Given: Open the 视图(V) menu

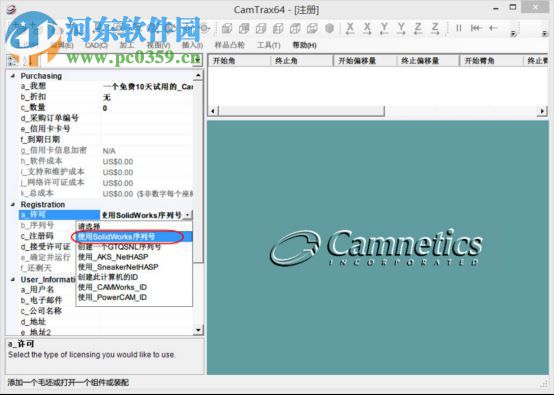Looking at the screenshot, I should (x=158, y=45).
